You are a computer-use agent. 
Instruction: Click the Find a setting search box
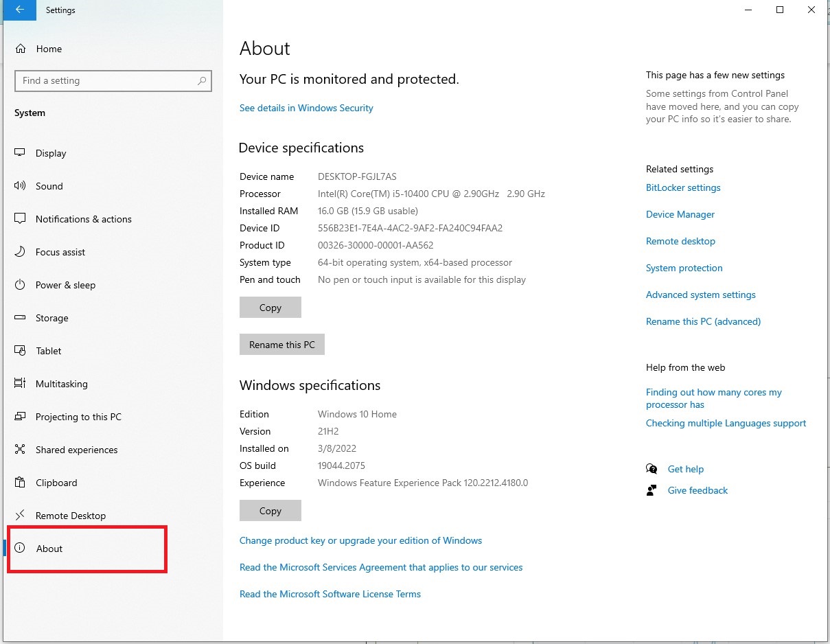(113, 80)
